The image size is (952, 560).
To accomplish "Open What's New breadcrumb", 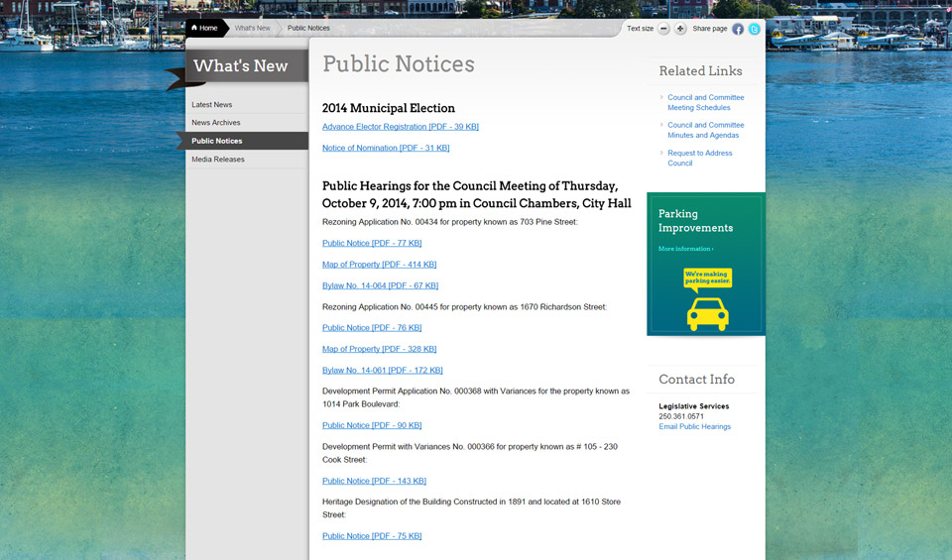I will [252, 28].
